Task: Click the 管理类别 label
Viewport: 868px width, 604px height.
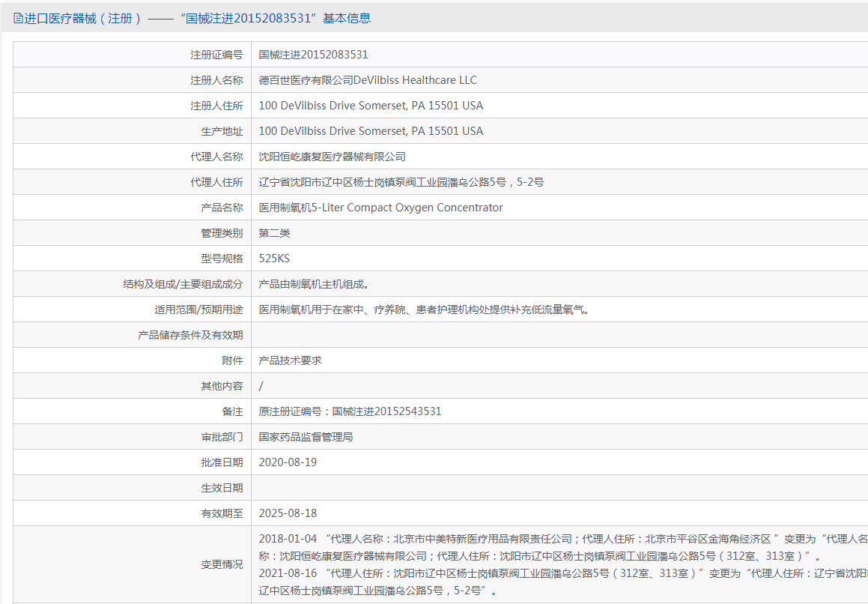Action: coord(222,233)
